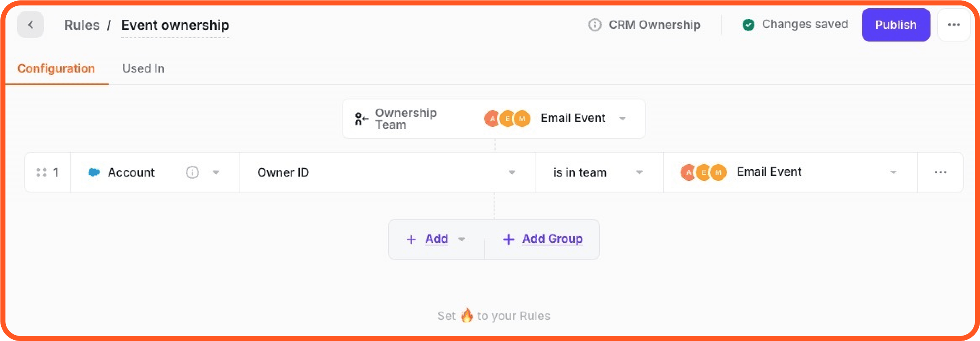Click the fire emoji in footer text
The image size is (980, 341).
pos(466,315)
